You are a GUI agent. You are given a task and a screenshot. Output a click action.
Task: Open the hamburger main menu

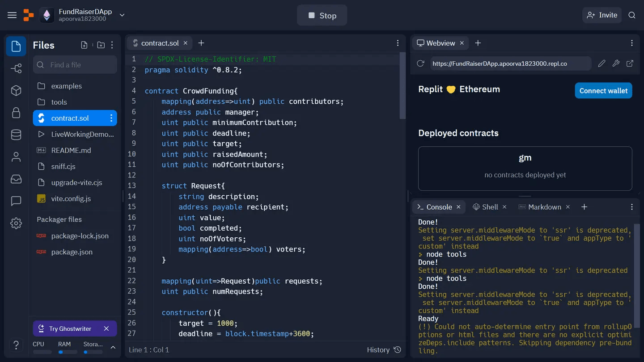(x=12, y=15)
